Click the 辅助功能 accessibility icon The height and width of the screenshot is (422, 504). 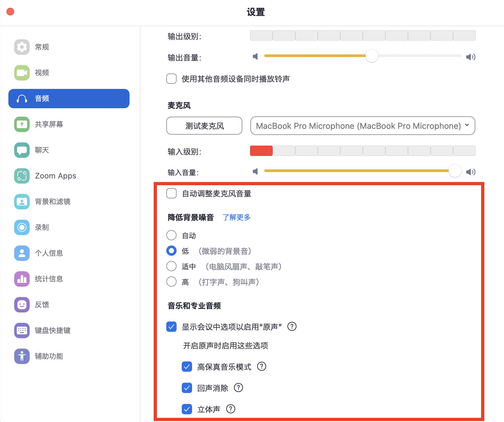pyautogui.click(x=22, y=356)
